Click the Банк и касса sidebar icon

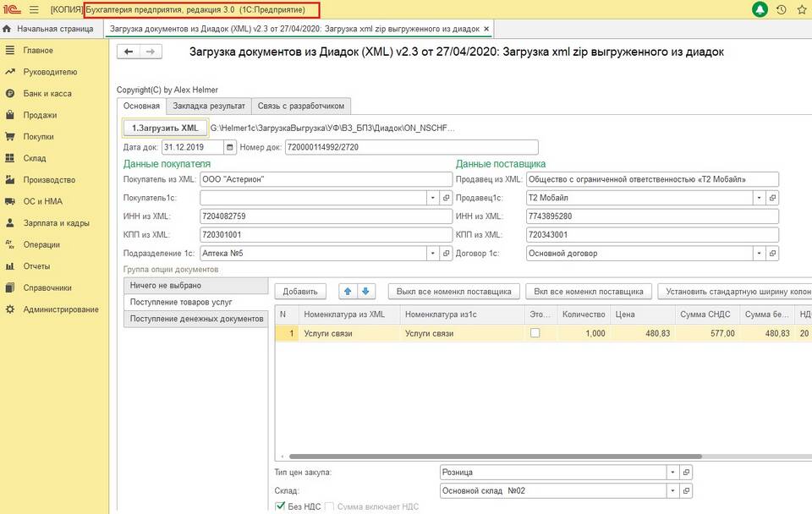[x=10, y=94]
